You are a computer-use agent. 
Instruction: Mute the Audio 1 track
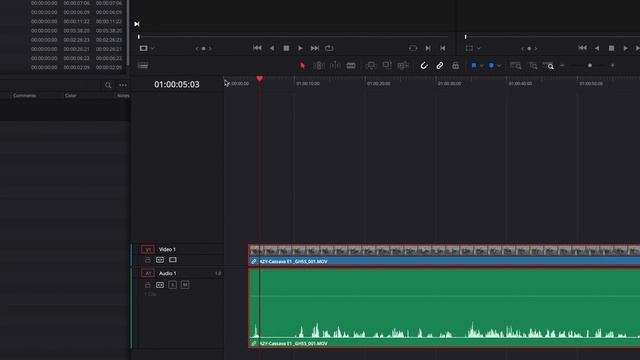tap(185, 285)
